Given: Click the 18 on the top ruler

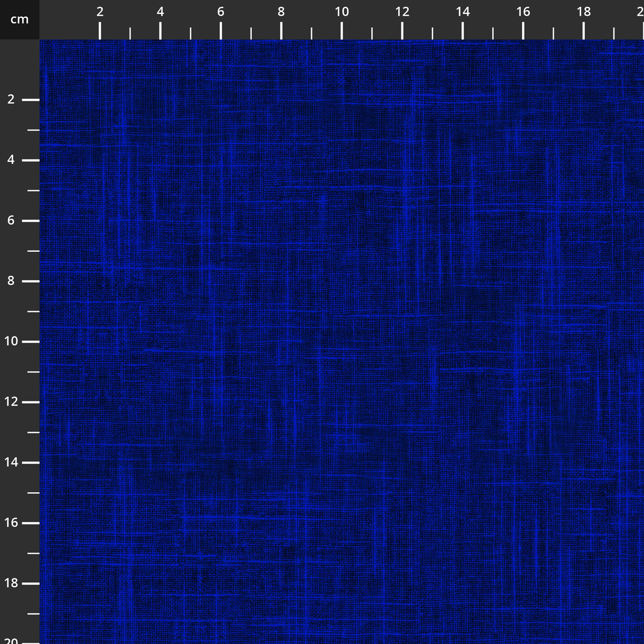Looking at the screenshot, I should point(584,12).
